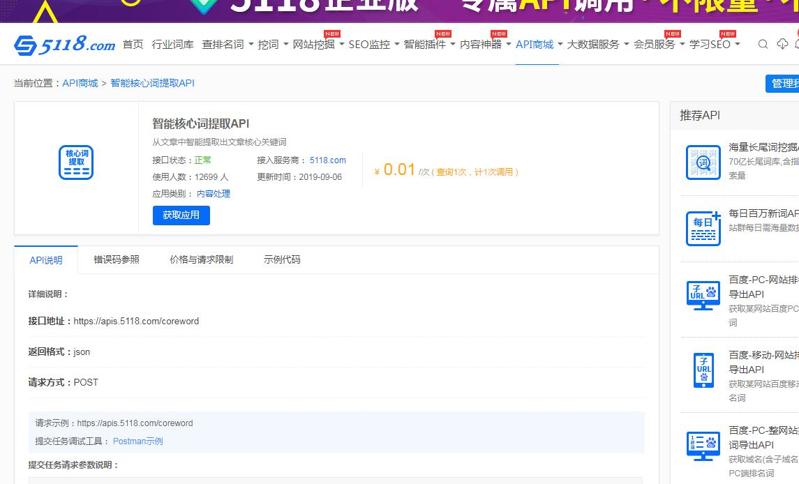Screen dimensions: 799x484
Task: Click the 更新时间: 2019-09-06 text
Action: pyautogui.click(x=300, y=177)
